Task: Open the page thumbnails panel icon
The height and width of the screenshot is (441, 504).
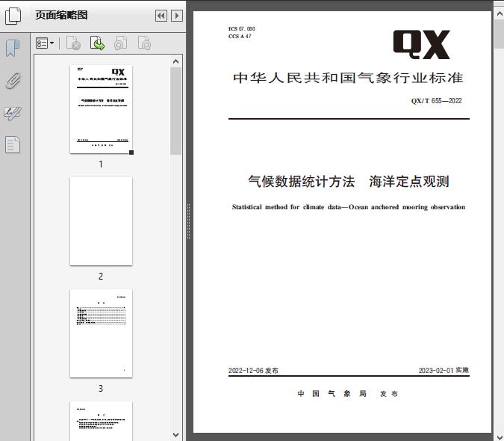Action: (13, 16)
